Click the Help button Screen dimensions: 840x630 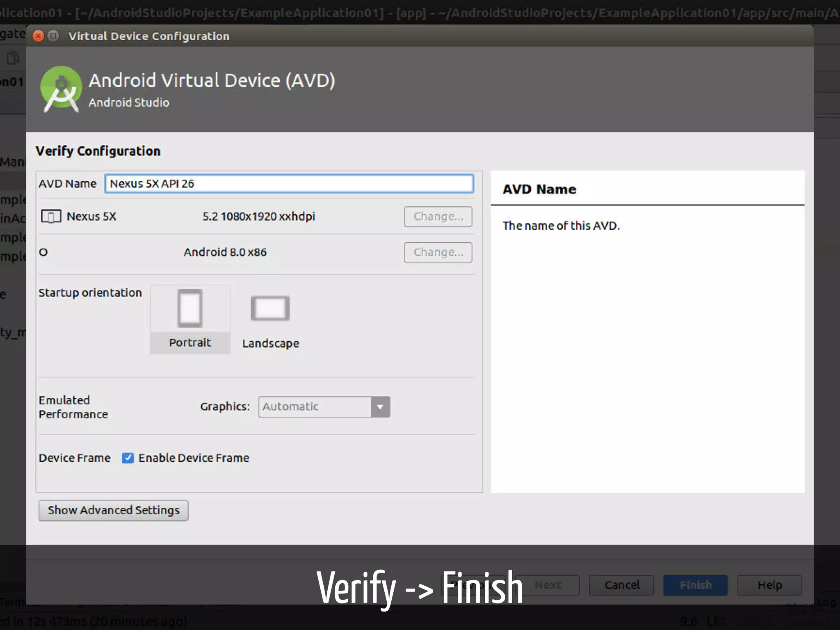click(769, 585)
